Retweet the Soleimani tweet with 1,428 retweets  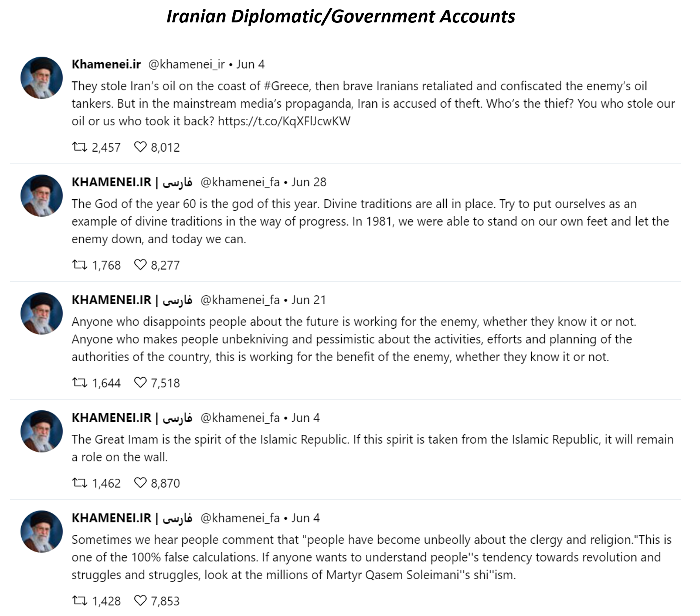(80, 601)
